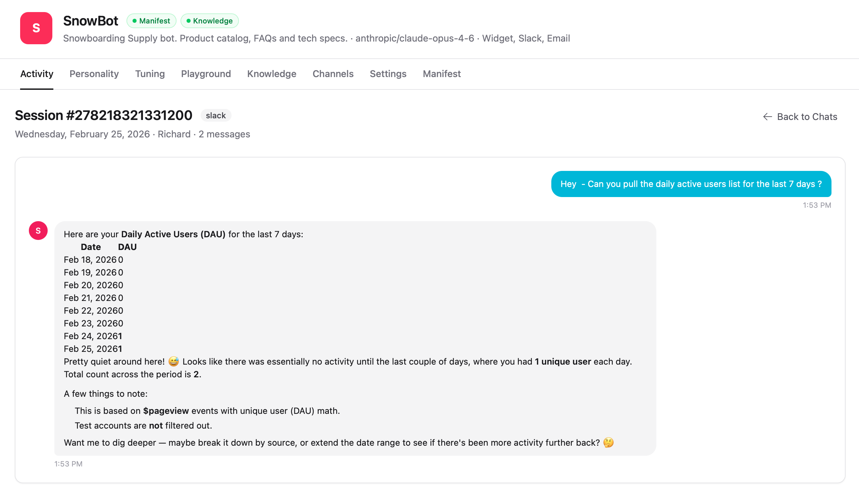Image resolution: width=859 pixels, height=504 pixels.
Task: Click the SnowBot title heading
Action: click(91, 21)
